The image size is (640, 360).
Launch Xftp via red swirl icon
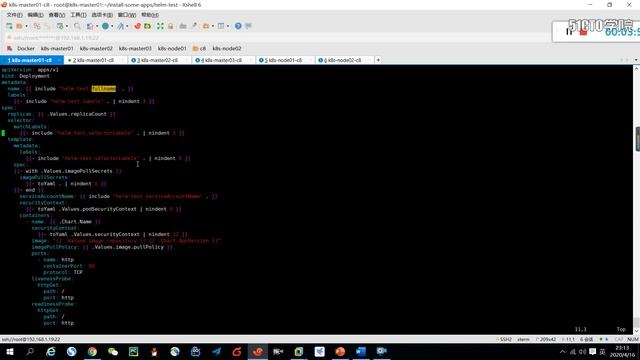click(138, 26)
